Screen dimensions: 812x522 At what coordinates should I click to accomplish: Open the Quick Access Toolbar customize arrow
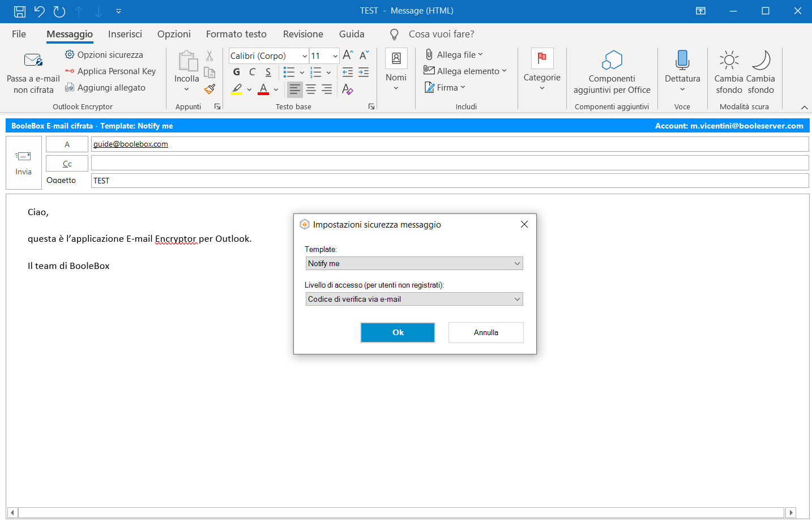[x=118, y=11]
